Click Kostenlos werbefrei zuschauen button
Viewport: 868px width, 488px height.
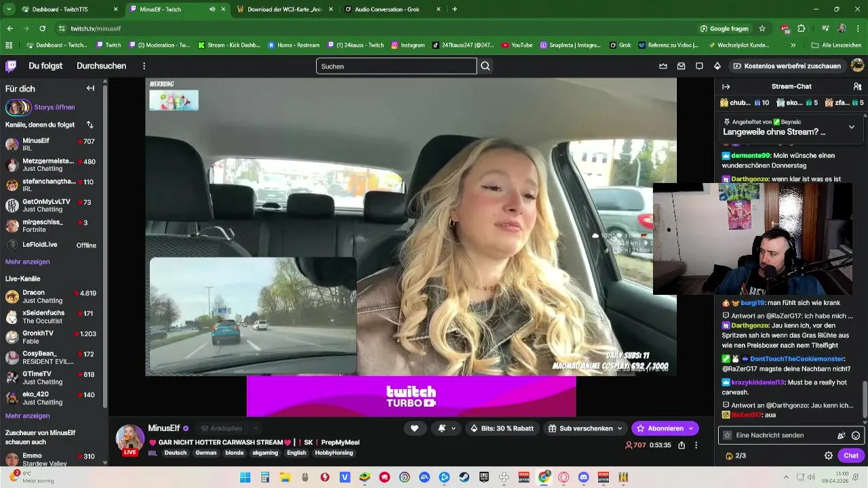pos(787,66)
